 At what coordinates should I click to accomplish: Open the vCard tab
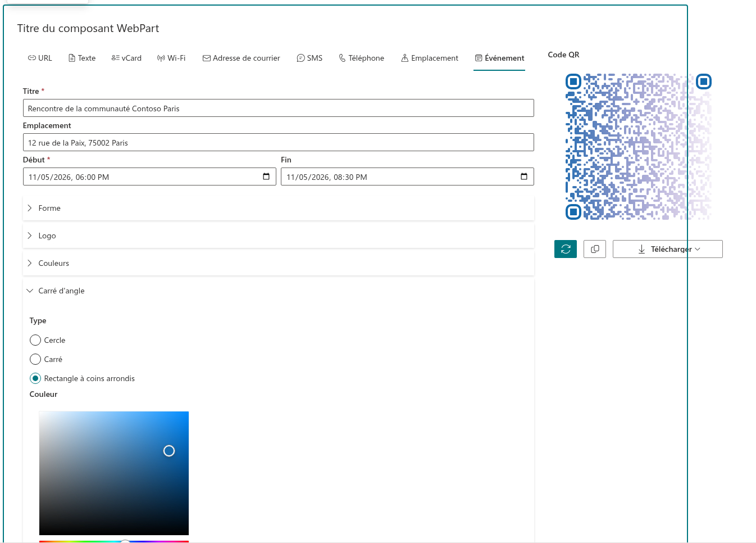(x=126, y=58)
